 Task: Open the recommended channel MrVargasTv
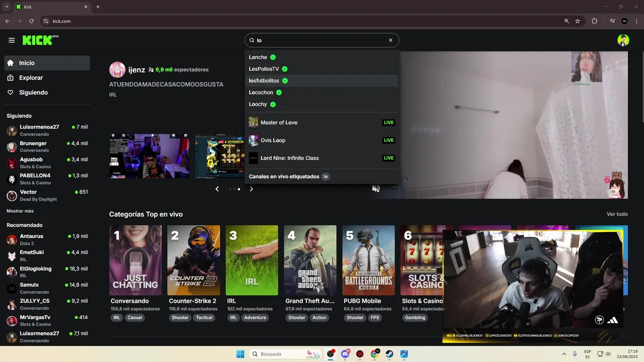pyautogui.click(x=47, y=320)
